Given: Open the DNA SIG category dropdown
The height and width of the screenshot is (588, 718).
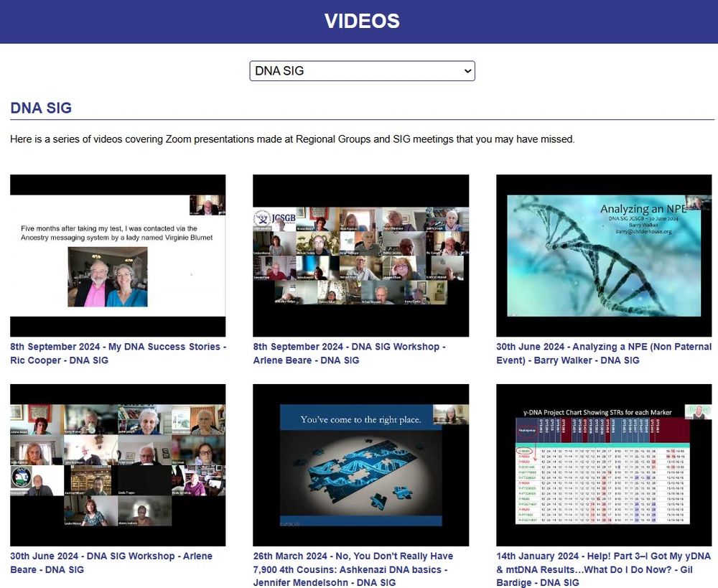Looking at the screenshot, I should (362, 71).
